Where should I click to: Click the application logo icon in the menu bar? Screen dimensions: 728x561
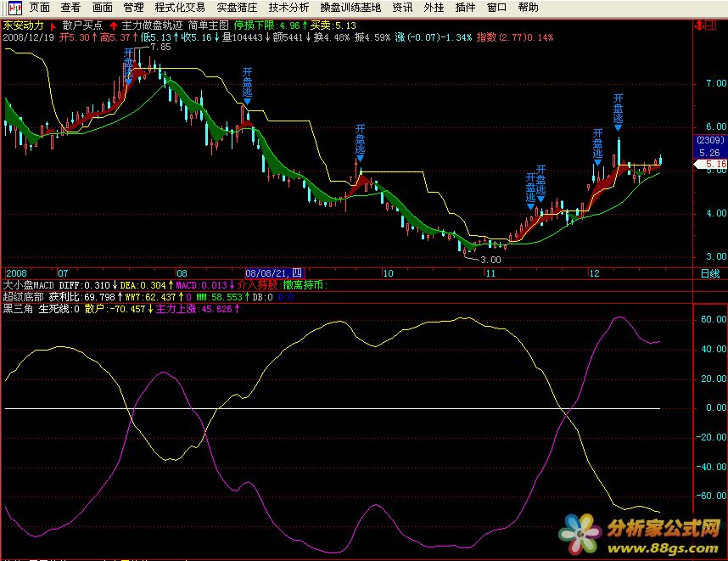[15, 8]
